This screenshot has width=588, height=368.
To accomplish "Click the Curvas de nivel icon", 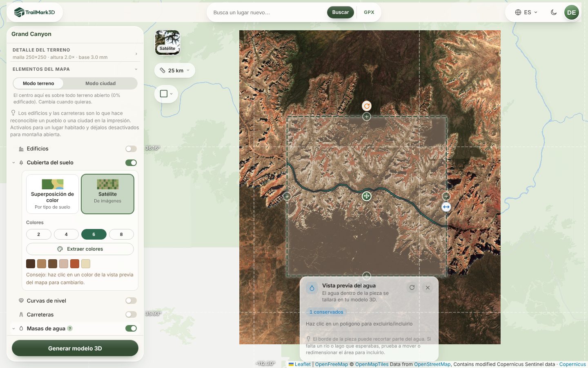I will click(21, 301).
